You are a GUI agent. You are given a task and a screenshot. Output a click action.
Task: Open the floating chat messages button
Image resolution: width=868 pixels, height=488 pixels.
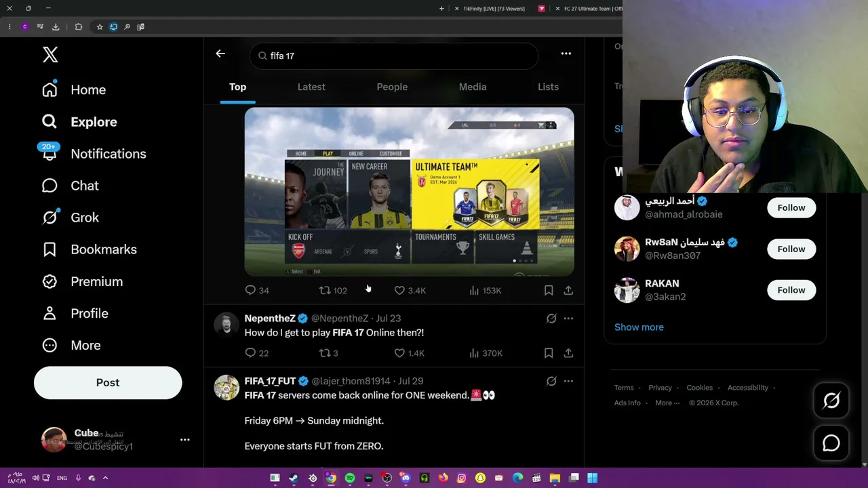pyautogui.click(x=831, y=443)
